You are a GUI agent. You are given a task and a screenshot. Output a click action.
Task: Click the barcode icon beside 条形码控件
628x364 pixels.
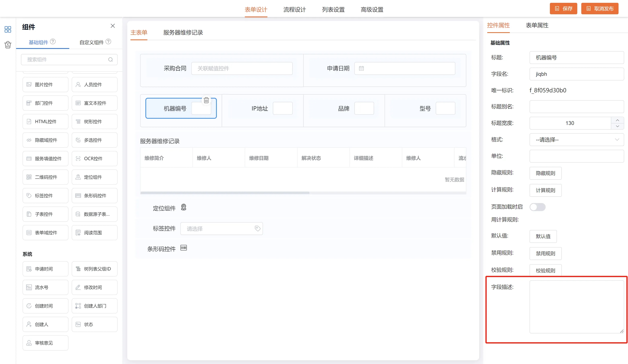184,248
